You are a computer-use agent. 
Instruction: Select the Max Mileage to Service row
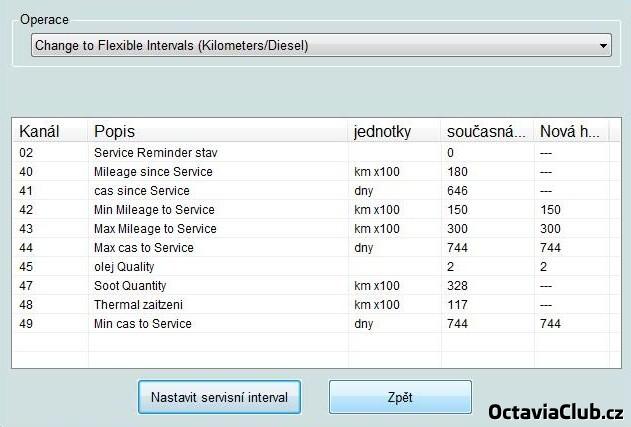tap(155, 229)
